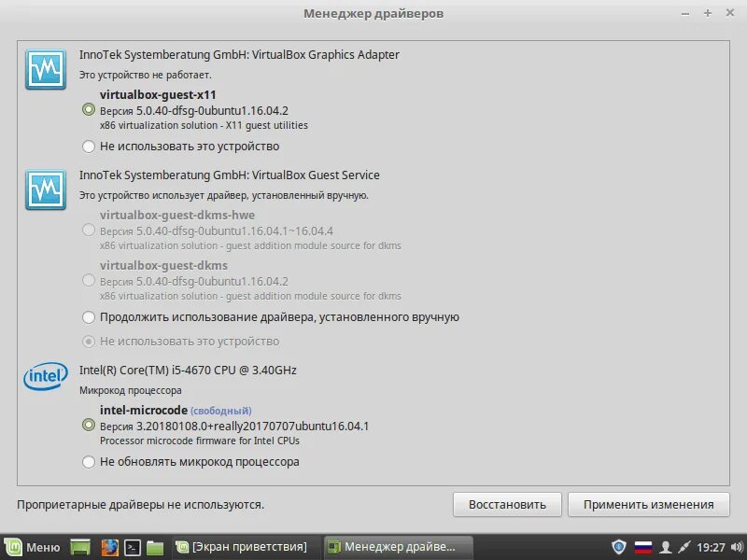Click the 'Восстановить' button

pyautogui.click(x=507, y=505)
